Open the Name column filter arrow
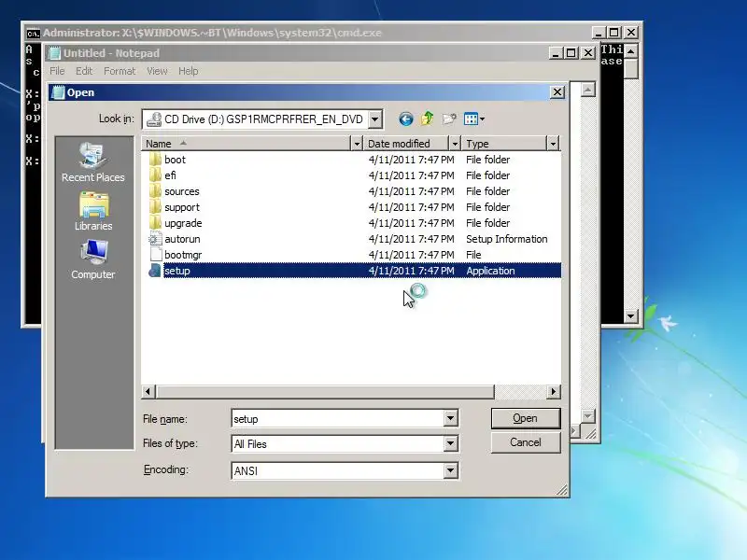This screenshot has width=747, height=560. click(x=357, y=144)
